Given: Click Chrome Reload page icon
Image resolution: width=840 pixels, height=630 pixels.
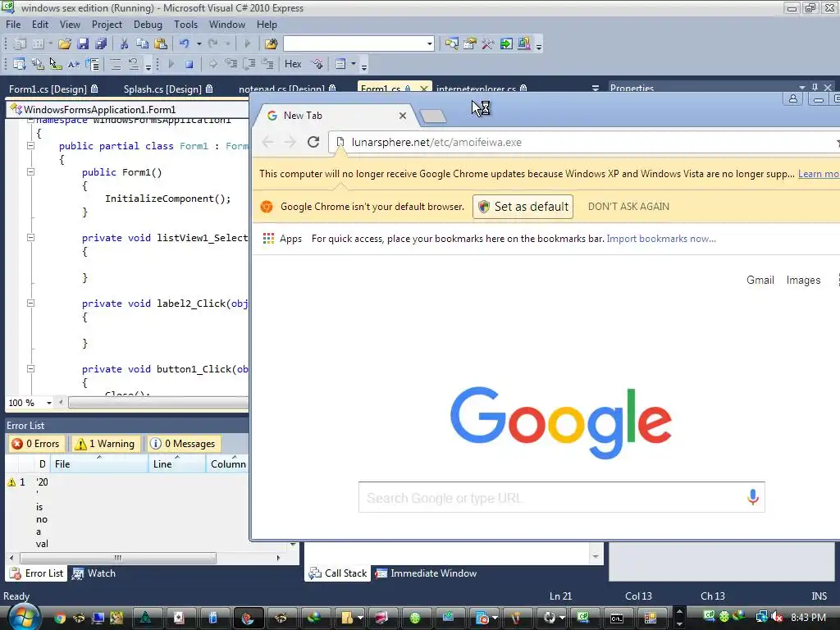Looking at the screenshot, I should click(x=313, y=142).
